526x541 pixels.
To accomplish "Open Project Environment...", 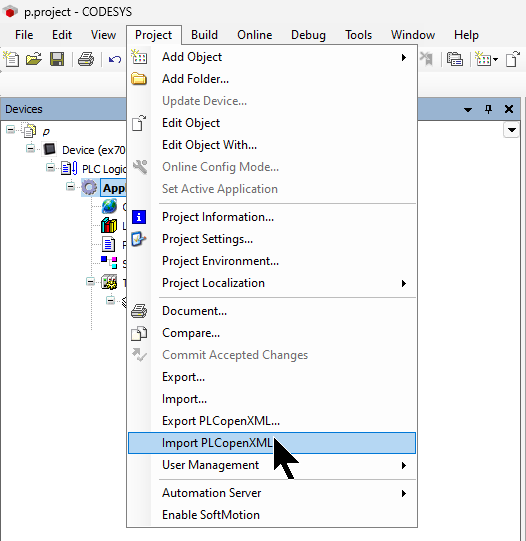I will (x=272, y=261).
